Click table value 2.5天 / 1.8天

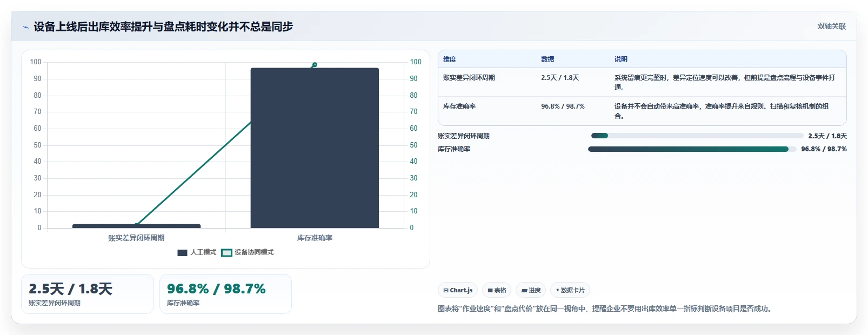[x=560, y=78]
